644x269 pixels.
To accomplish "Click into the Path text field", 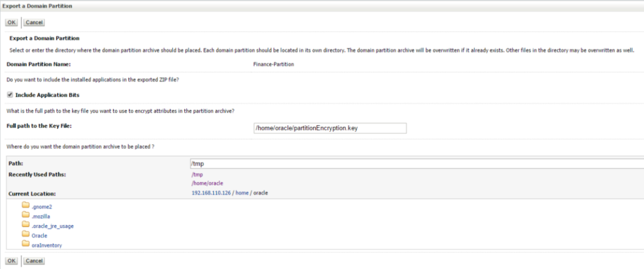I will pyautogui.click(x=417, y=163).
